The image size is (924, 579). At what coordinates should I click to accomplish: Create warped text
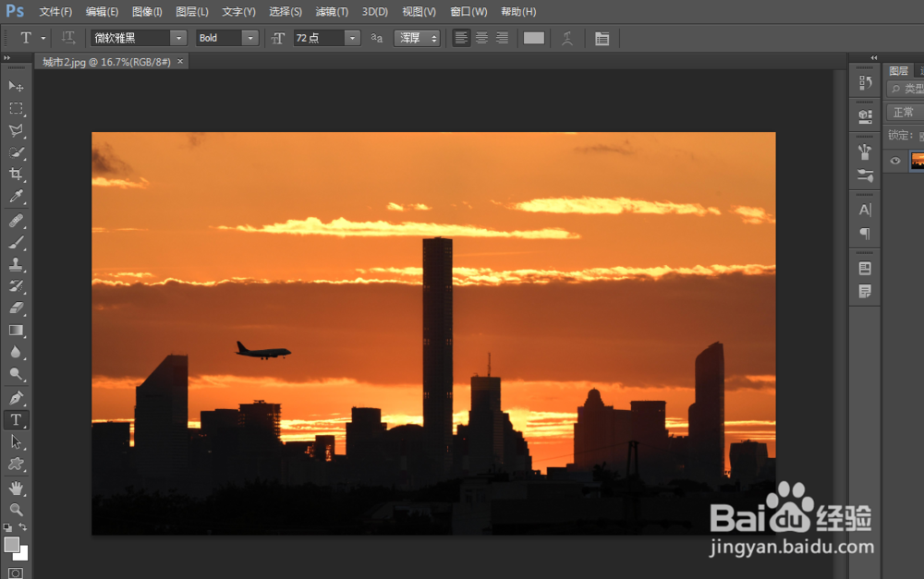[567, 38]
